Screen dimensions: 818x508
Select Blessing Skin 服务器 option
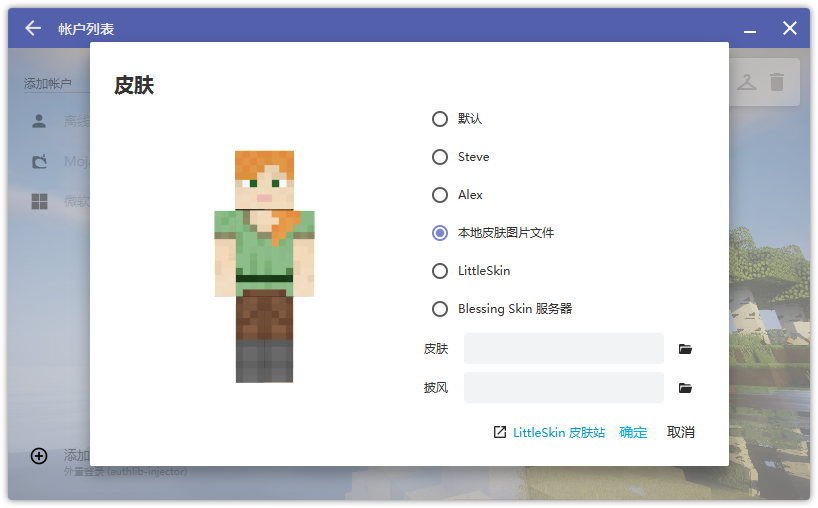point(440,309)
